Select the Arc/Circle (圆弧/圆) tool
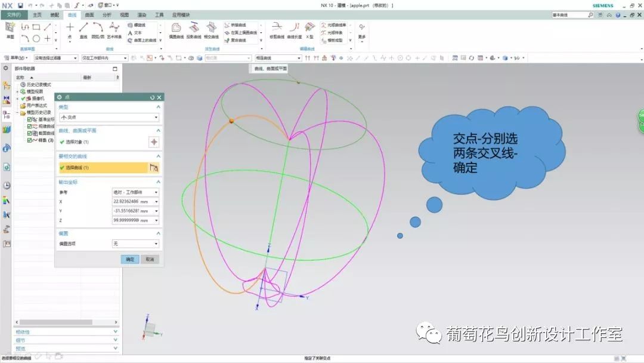This screenshot has width=644, height=363. (x=98, y=30)
